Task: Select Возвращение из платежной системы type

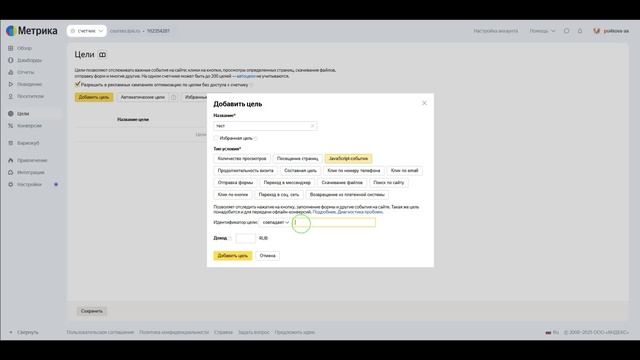Action: tap(347, 195)
